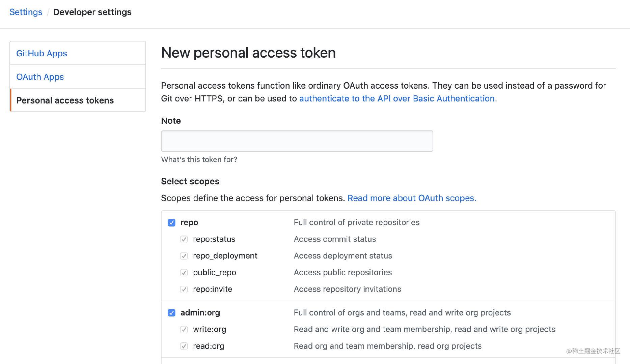
Task: Select Personal access tokens sidebar item
Action: point(78,100)
